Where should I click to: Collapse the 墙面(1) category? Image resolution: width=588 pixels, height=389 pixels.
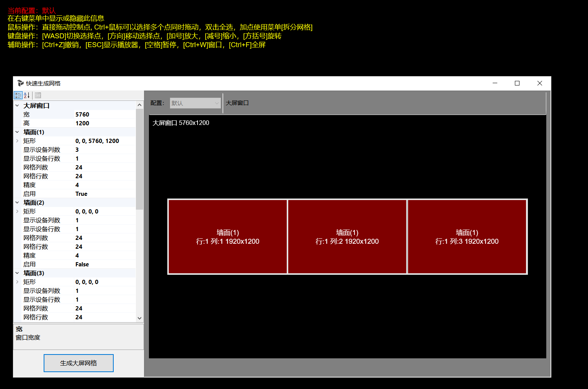pyautogui.click(x=17, y=132)
